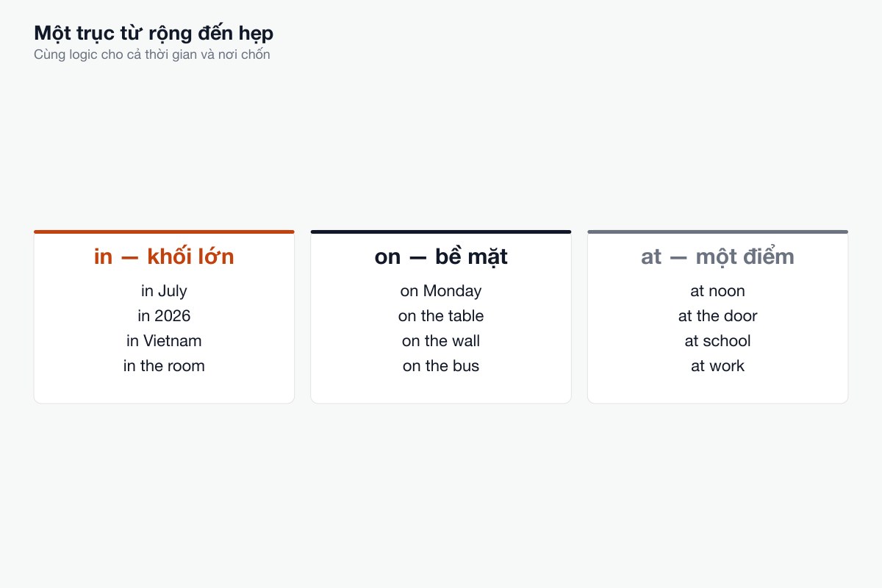Select the 'at — một điểm' card title
This screenshot has width=882, height=588.
(717, 257)
